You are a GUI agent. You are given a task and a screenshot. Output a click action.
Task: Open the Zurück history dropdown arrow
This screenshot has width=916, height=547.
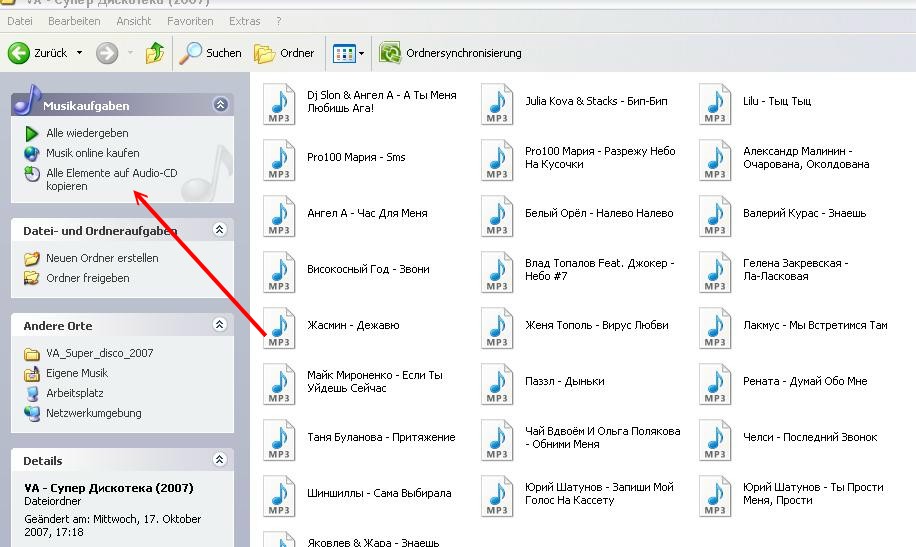[x=79, y=53]
